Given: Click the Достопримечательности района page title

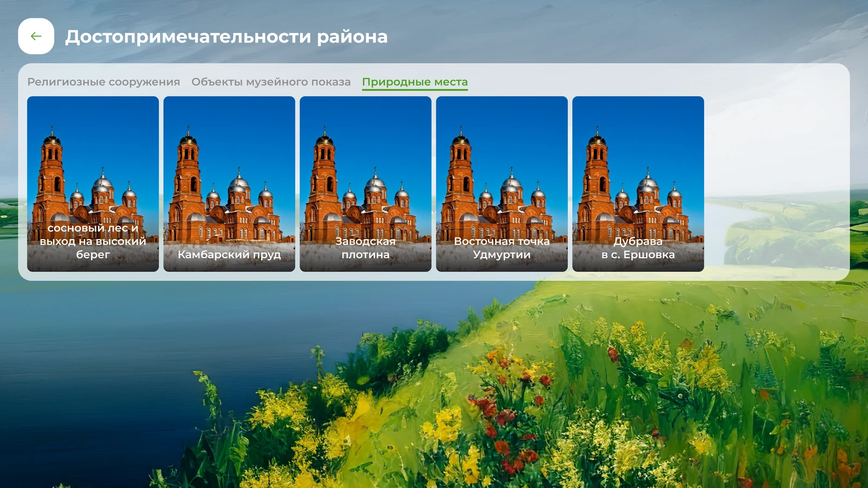Looking at the screenshot, I should pyautogui.click(x=226, y=37).
